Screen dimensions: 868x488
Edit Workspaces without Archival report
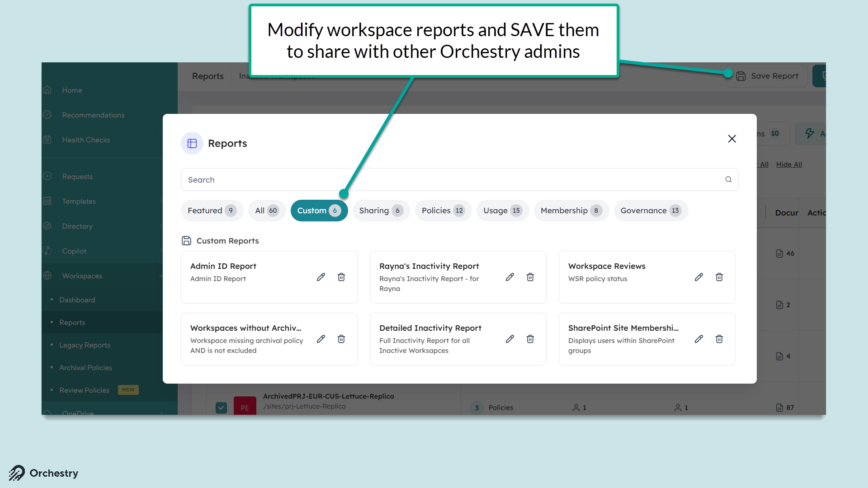321,339
